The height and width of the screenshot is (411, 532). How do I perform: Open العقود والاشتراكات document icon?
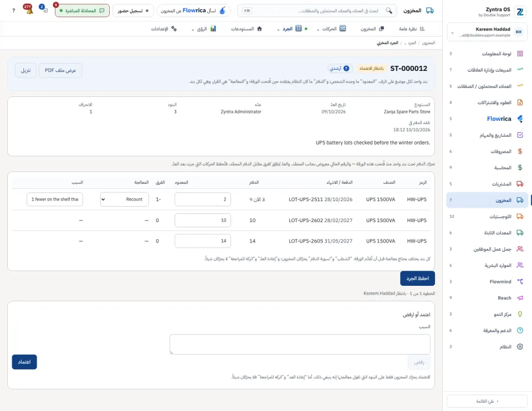click(520, 102)
